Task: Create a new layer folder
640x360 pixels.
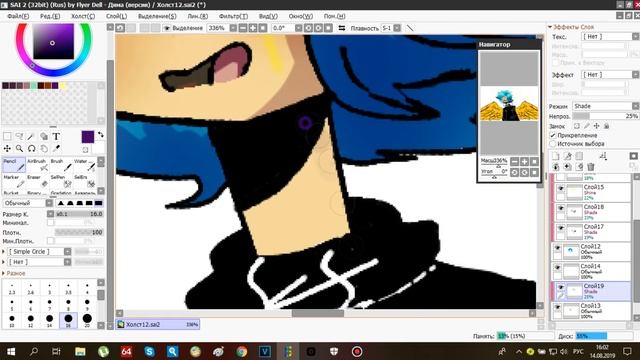Action: coord(579,156)
